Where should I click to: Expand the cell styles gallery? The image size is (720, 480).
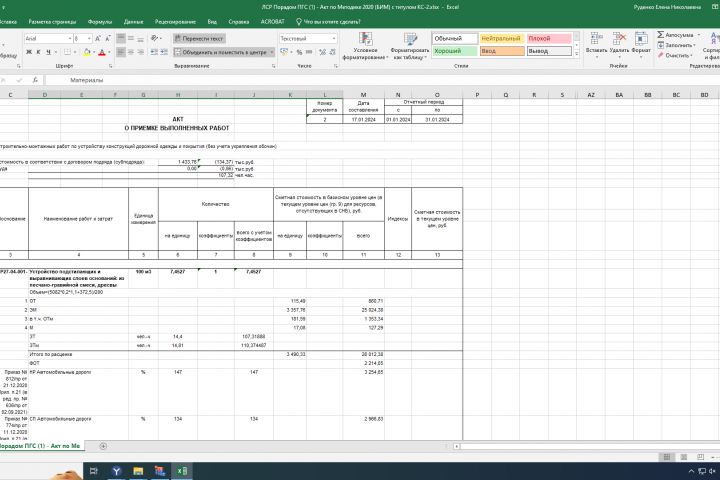(577, 54)
